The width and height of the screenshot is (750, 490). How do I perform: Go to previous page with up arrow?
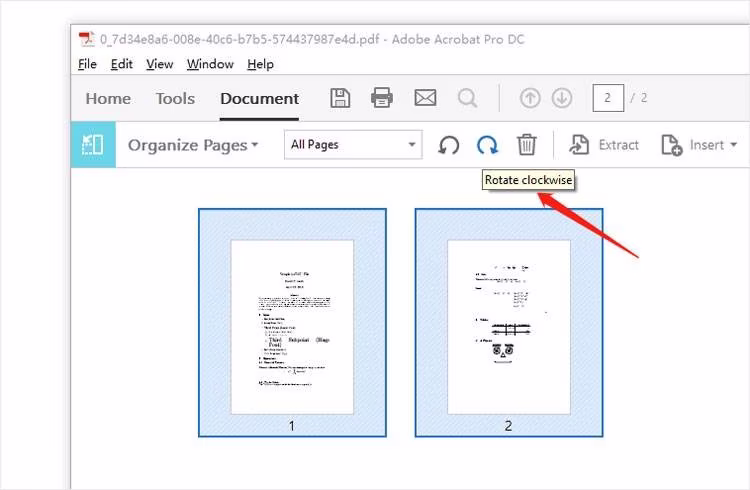[x=530, y=98]
